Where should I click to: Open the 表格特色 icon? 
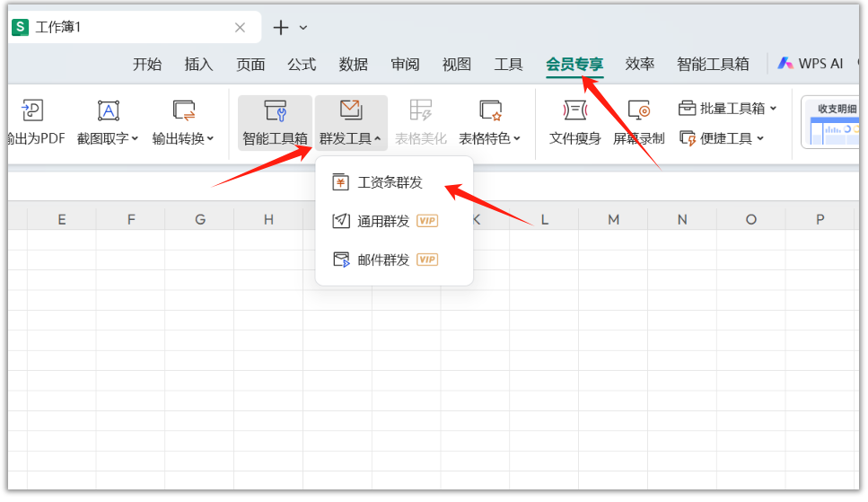[490, 110]
